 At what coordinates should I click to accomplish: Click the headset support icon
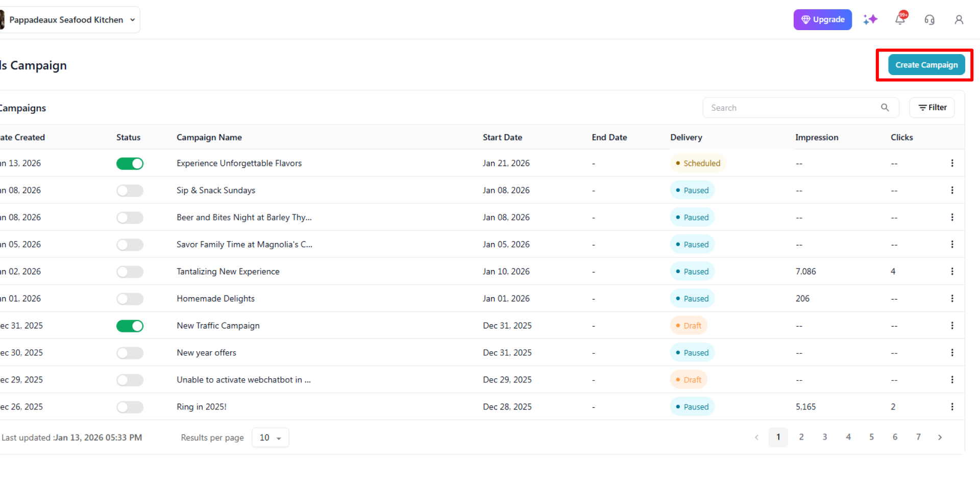929,20
